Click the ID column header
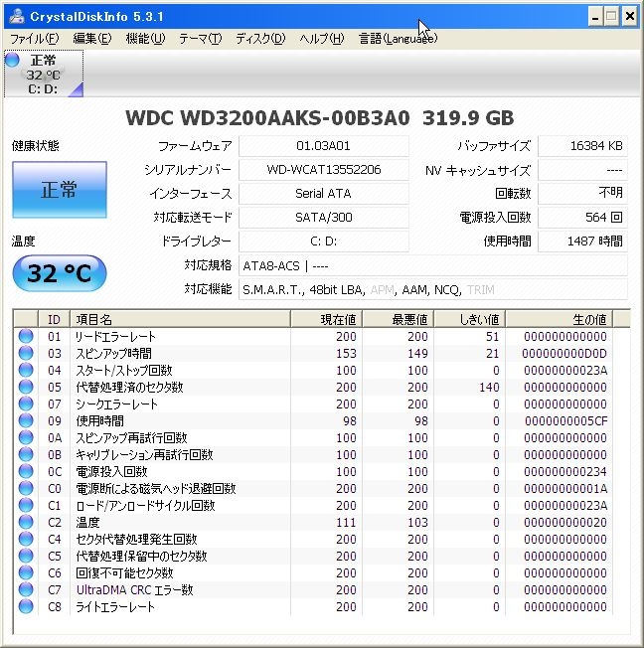This screenshot has height=648, width=644. 54,319
